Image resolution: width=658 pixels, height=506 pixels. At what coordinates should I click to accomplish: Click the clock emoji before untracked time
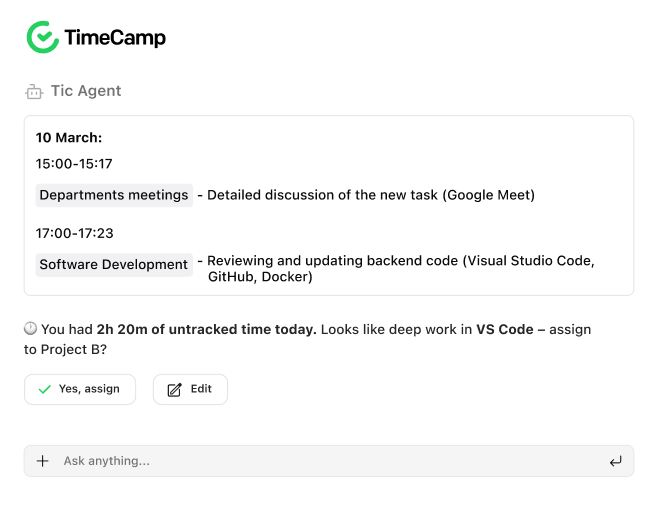click(30, 328)
